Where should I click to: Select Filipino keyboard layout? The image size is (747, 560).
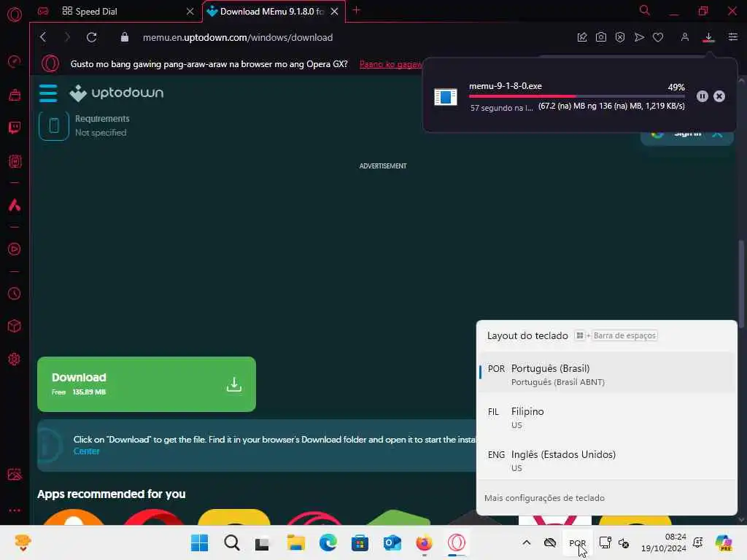coord(606,418)
